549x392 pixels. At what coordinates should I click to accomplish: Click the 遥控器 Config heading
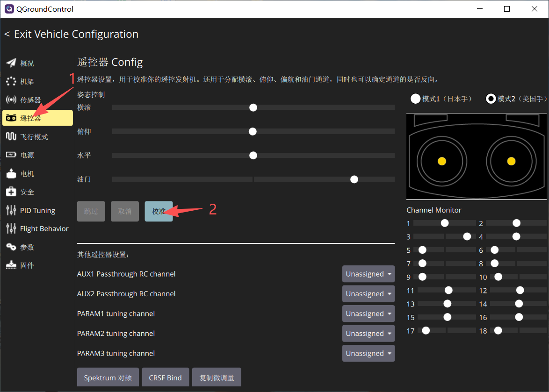(x=110, y=62)
